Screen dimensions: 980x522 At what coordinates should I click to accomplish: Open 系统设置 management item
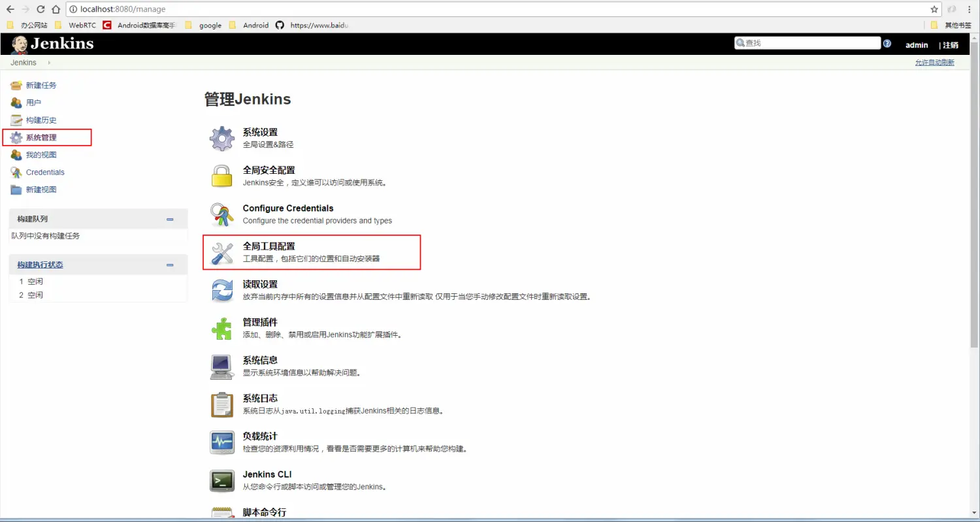point(260,133)
